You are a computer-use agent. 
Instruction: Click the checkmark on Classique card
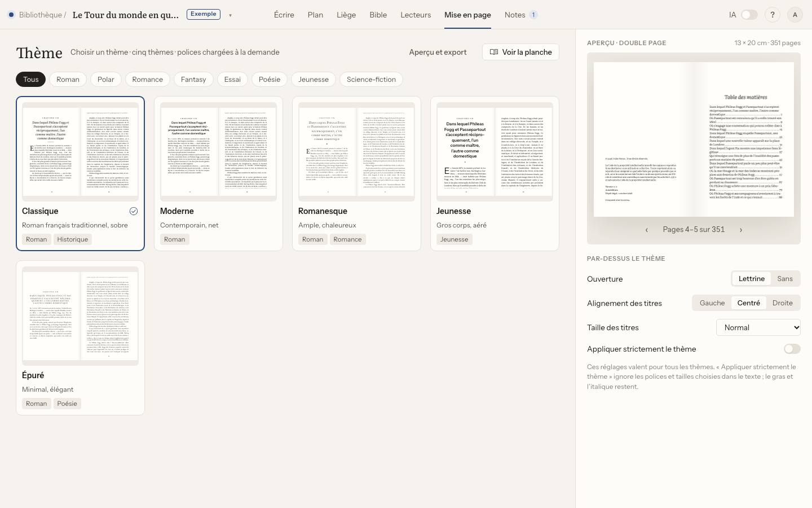point(134,211)
